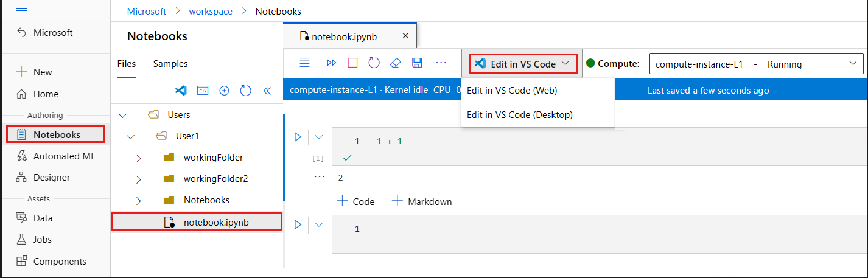868x278 pixels.
Task: Add a new Code cell
Action: 355,201
